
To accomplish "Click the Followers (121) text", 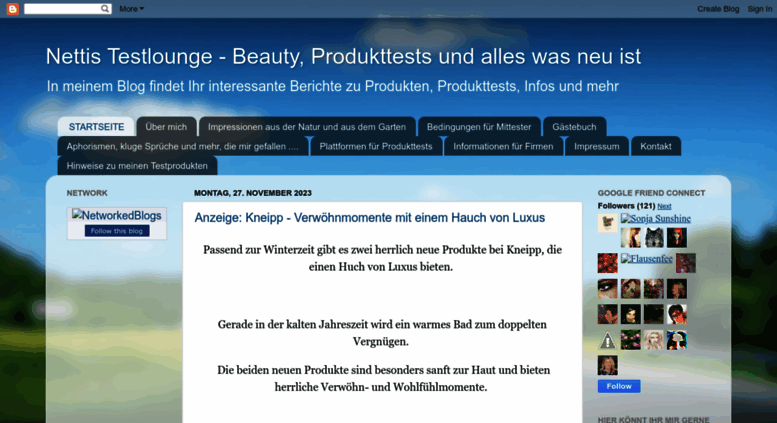I will coord(626,206).
